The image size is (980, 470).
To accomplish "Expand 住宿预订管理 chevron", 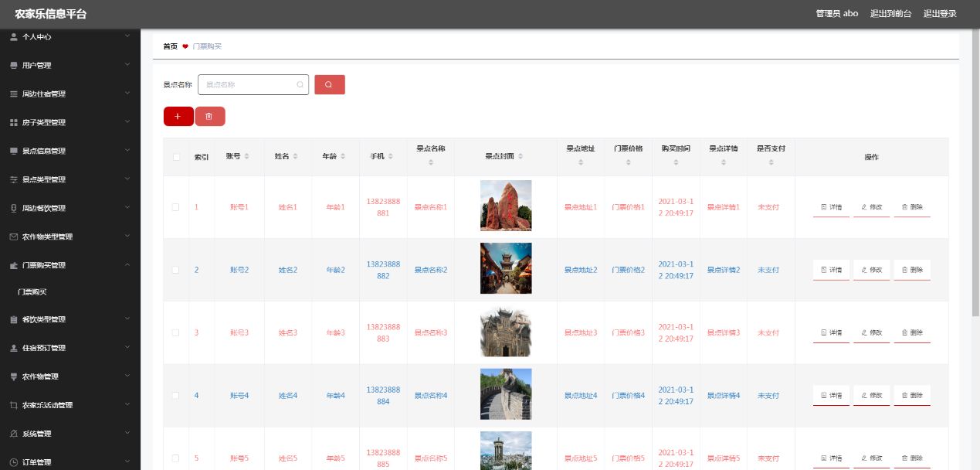I will pos(127,347).
